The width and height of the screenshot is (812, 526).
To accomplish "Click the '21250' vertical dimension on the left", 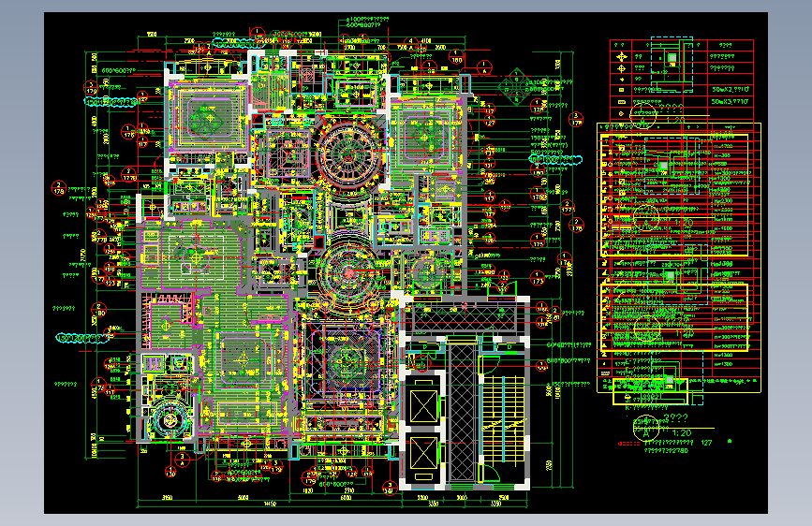I will 82,256.
